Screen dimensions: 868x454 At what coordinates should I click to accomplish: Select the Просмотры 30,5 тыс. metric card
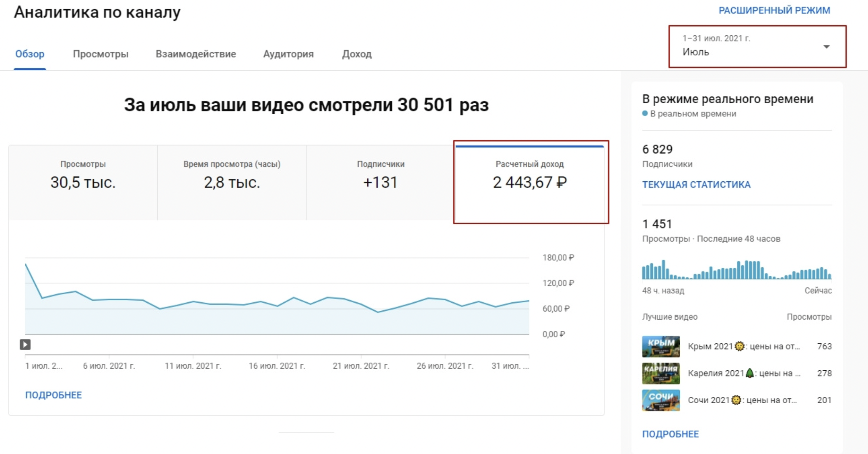[83, 182]
